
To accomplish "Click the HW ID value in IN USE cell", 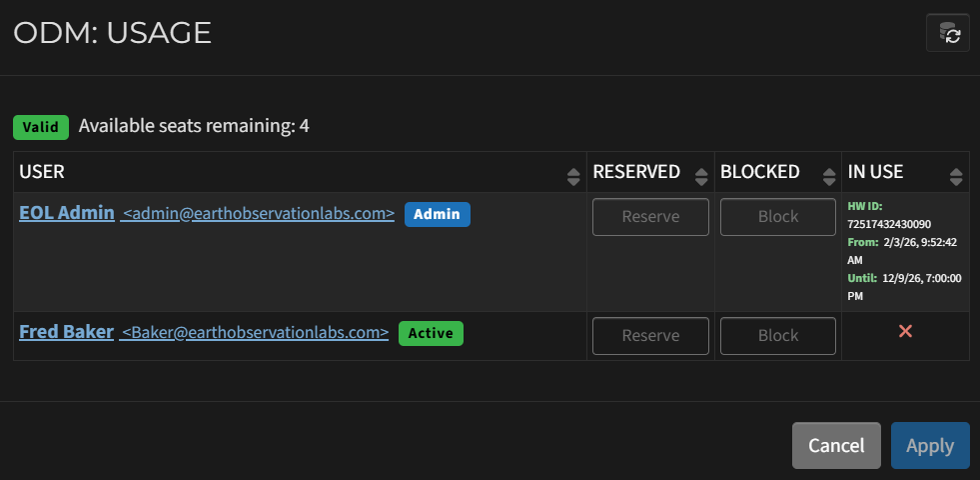I will (x=888, y=223).
